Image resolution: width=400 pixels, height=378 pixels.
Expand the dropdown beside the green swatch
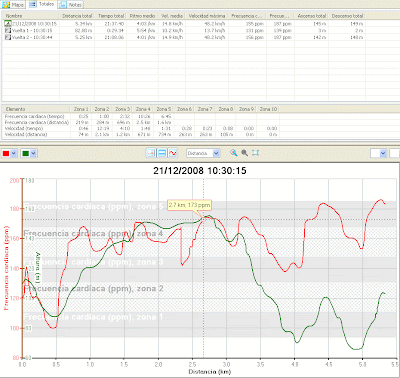coord(34,153)
